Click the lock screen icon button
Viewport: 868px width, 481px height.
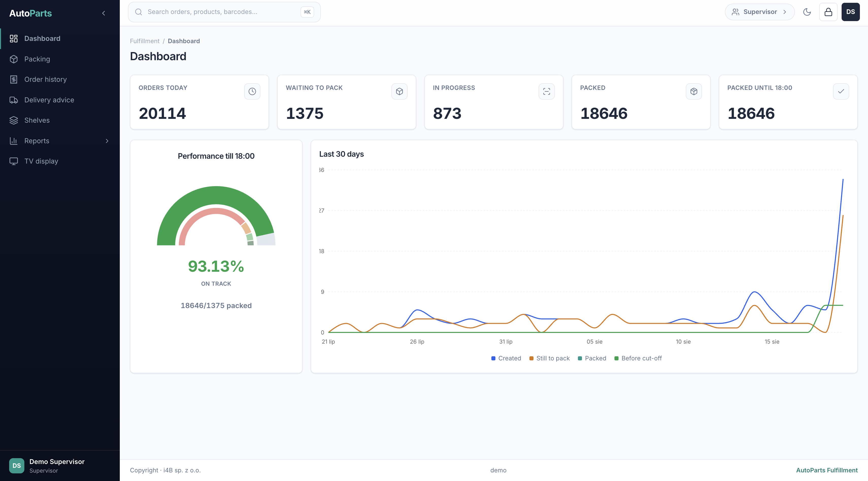[828, 12]
